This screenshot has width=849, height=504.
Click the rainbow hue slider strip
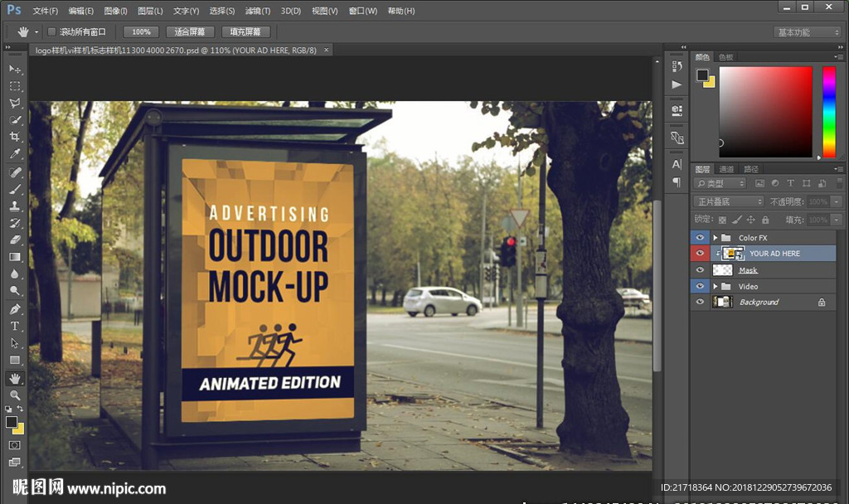(x=828, y=111)
